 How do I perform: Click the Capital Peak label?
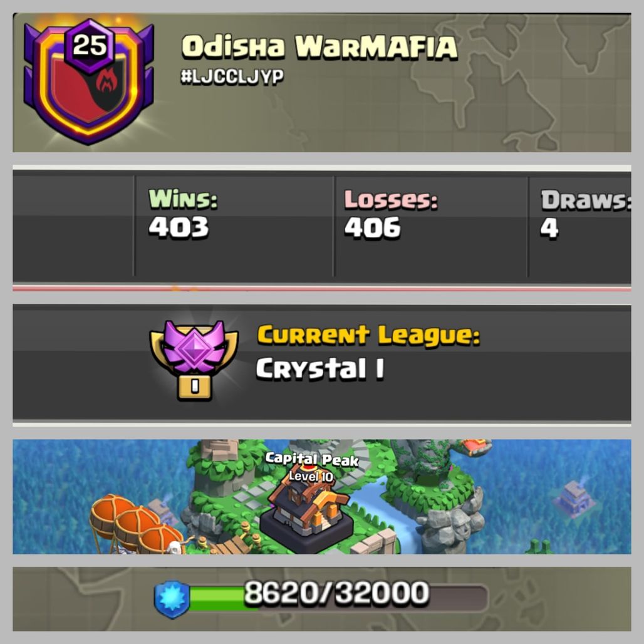pos(312,459)
